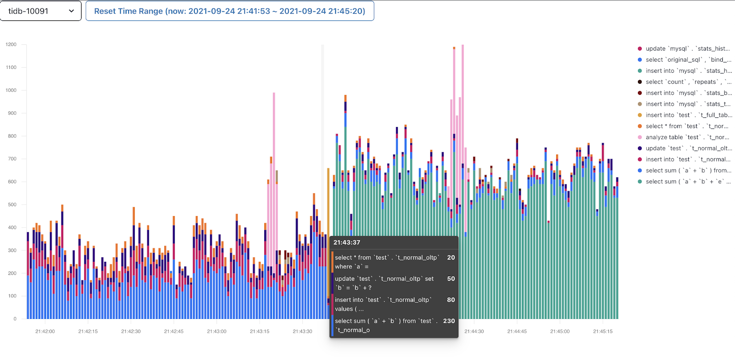
Task: Toggle the update `mysql`.`stats_hist` legend dot
Action: point(639,48)
